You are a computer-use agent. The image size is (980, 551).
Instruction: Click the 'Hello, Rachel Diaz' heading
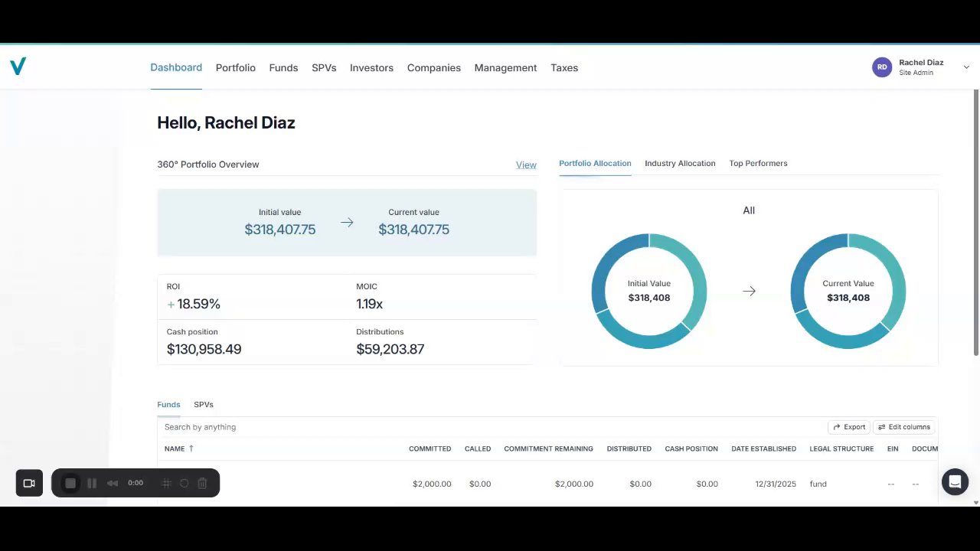(226, 122)
